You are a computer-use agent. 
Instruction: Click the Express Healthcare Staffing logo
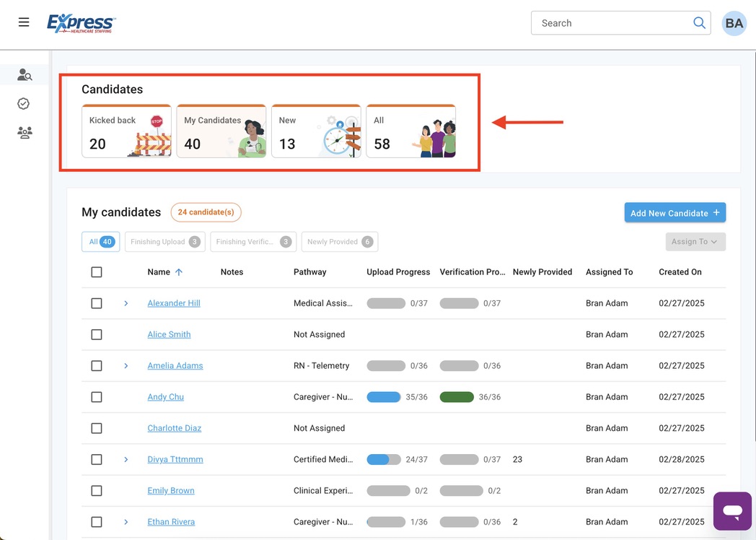pyautogui.click(x=81, y=23)
